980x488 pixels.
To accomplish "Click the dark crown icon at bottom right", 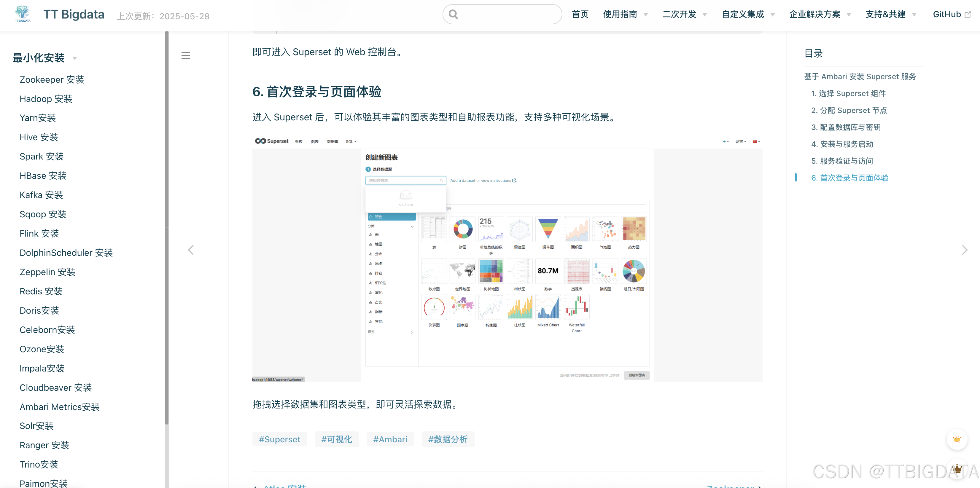I will [x=957, y=469].
